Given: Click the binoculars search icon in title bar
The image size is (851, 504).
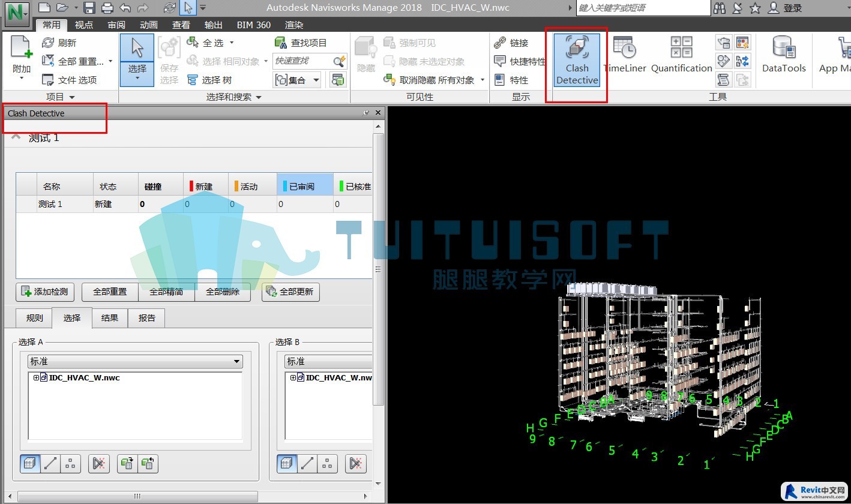Looking at the screenshot, I should point(720,8).
